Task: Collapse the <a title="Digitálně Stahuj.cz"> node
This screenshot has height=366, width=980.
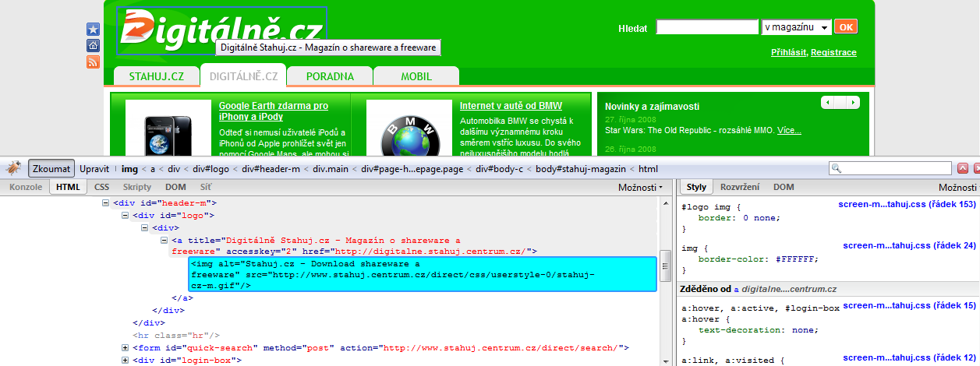Action: [x=165, y=240]
